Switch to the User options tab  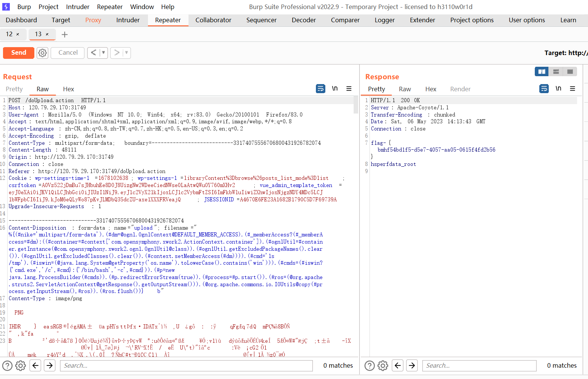pos(527,20)
